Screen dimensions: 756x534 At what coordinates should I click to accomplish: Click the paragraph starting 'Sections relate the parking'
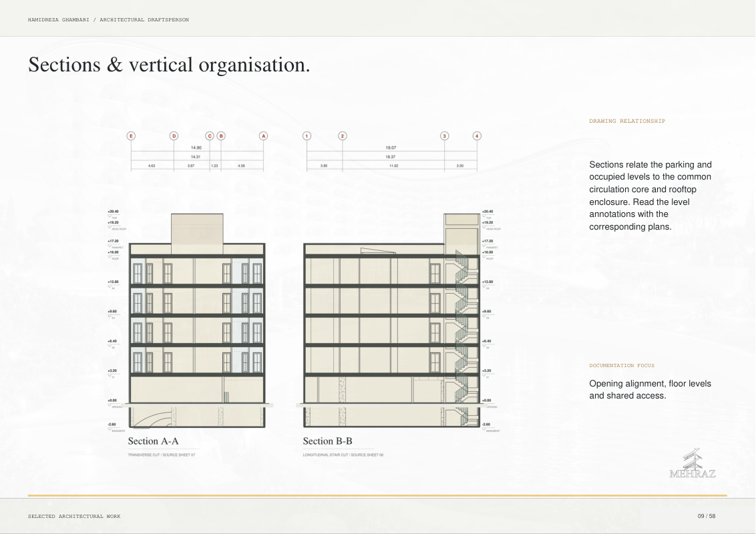click(650, 196)
